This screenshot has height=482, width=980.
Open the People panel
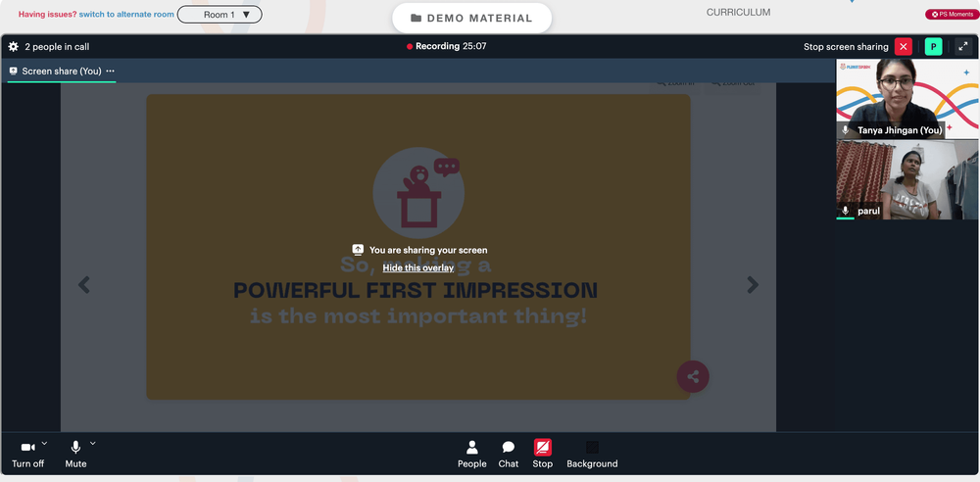pos(472,455)
